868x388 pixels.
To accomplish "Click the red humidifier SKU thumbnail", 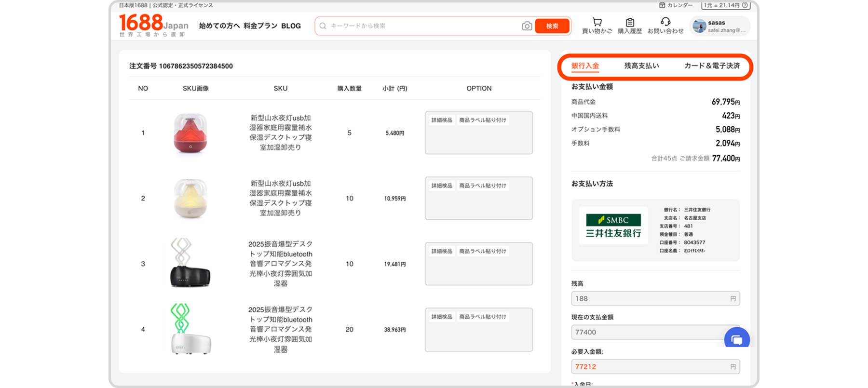I will (190, 134).
